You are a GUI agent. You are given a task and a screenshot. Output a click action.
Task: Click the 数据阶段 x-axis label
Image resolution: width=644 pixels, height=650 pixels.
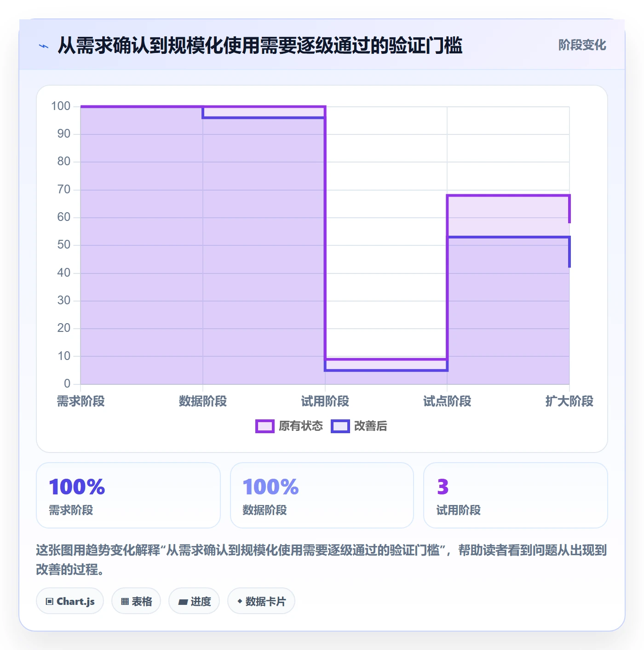pyautogui.click(x=203, y=401)
